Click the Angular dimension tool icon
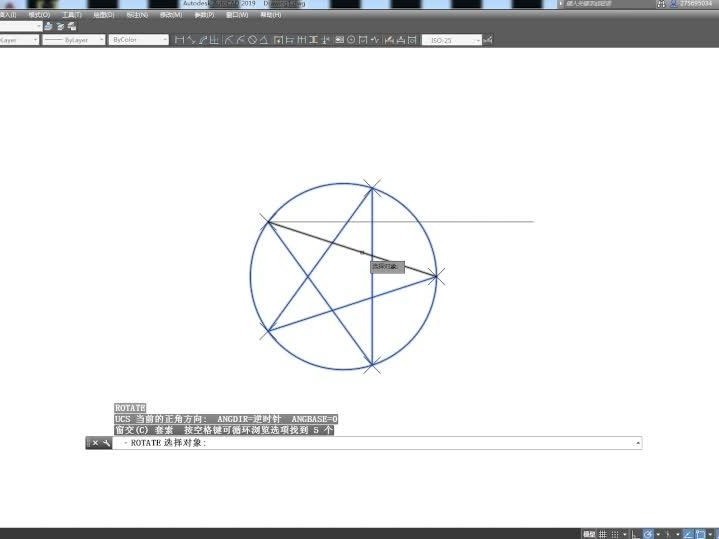719x539 pixels. [264, 40]
